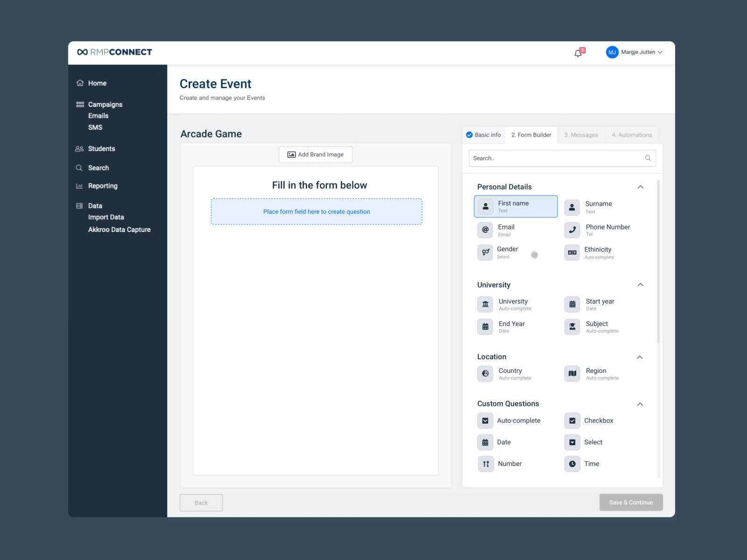Switch to the Messages tab

coord(581,135)
